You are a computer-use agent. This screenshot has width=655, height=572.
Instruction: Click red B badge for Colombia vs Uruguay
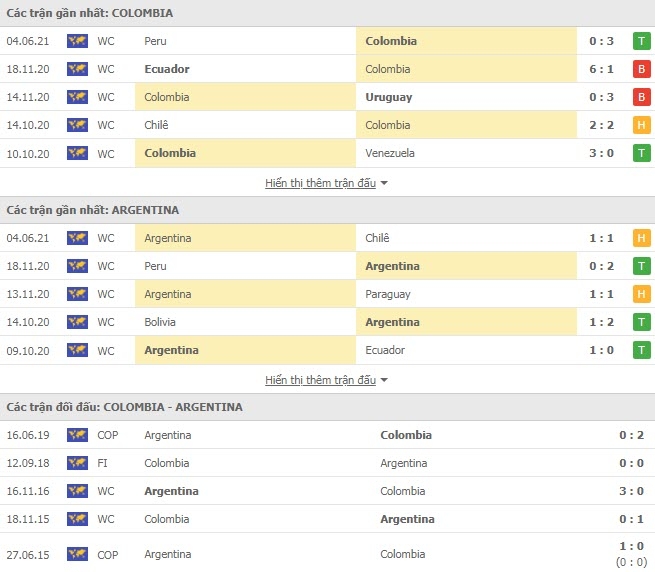point(642,97)
